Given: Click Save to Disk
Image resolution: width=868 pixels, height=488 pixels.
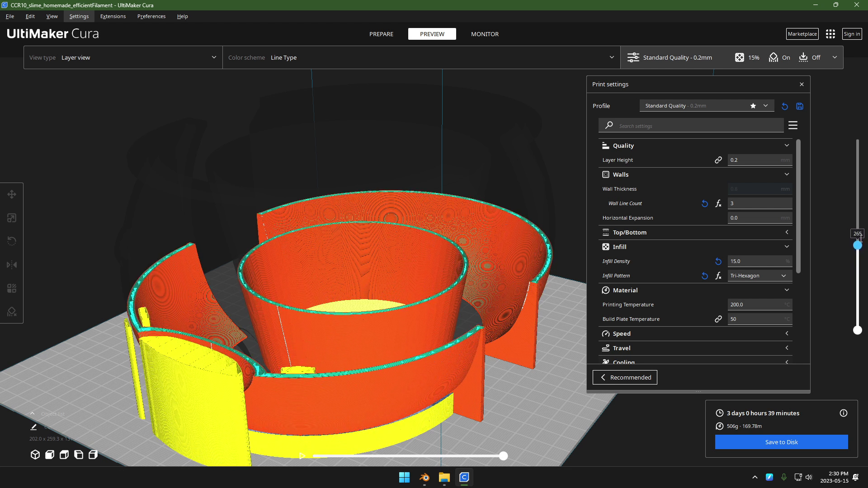Looking at the screenshot, I should 781,442.
